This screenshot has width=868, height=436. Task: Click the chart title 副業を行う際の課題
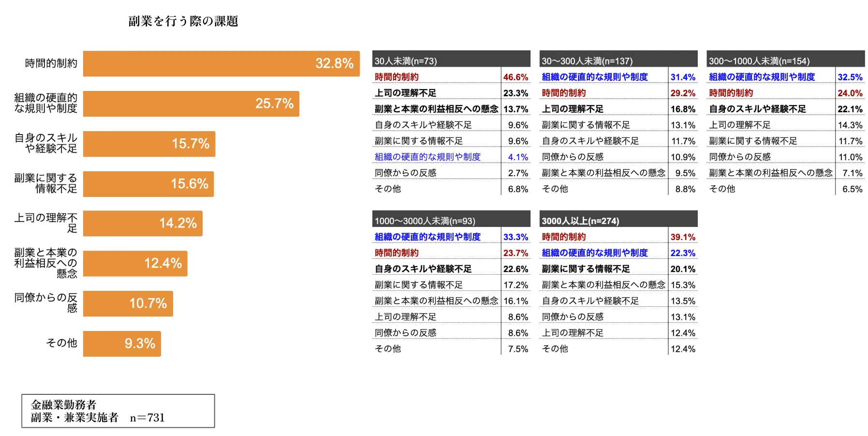tap(183, 21)
